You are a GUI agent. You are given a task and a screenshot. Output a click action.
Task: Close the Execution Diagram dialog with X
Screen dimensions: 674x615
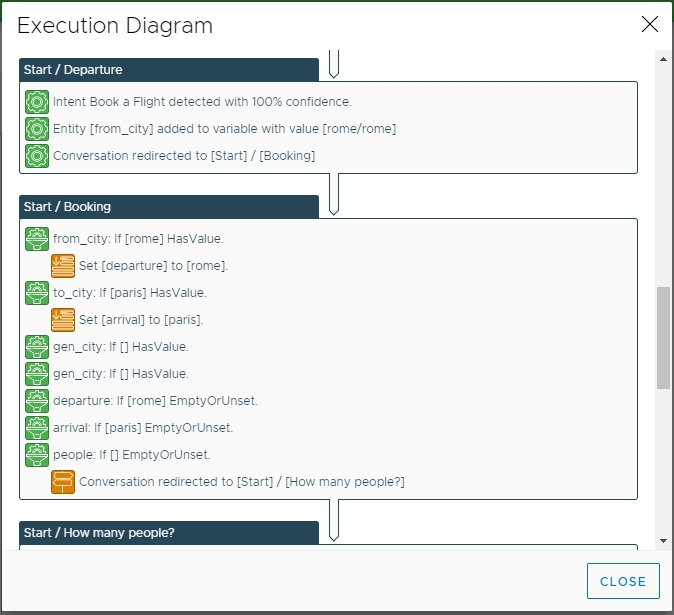[x=650, y=25]
